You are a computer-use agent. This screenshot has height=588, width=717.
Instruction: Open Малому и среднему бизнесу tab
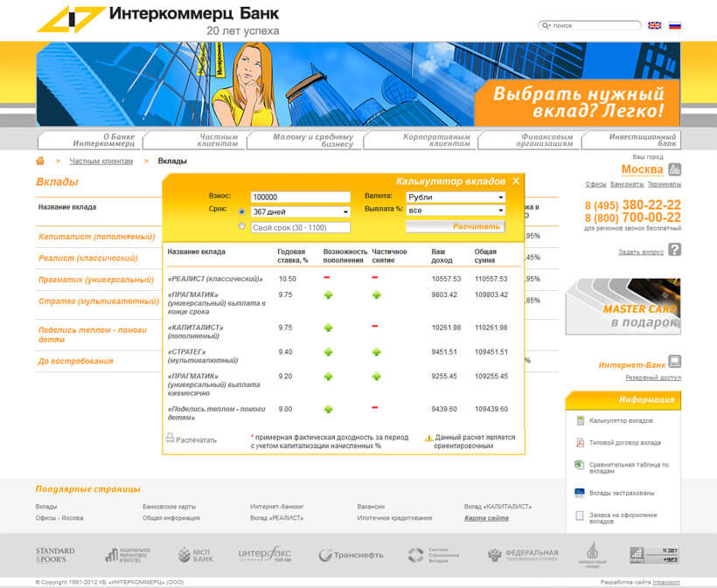pos(304,140)
